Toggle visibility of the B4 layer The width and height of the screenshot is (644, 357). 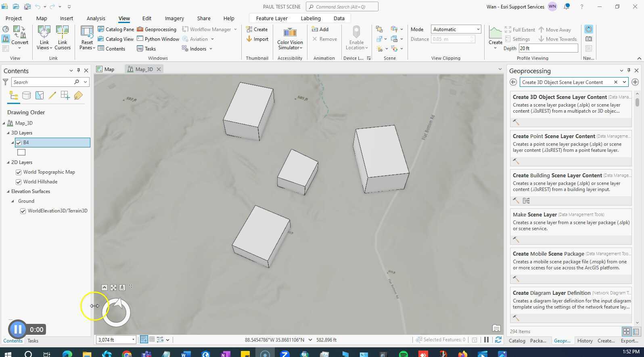point(19,143)
